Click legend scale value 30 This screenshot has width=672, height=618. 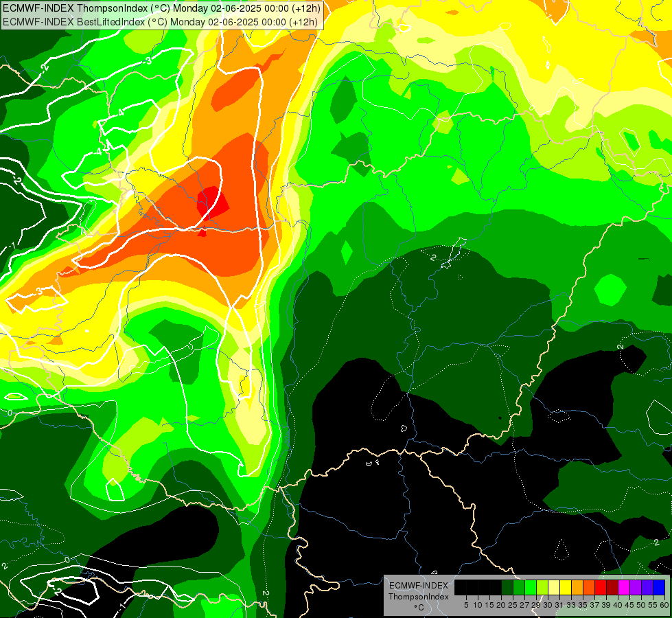click(548, 605)
